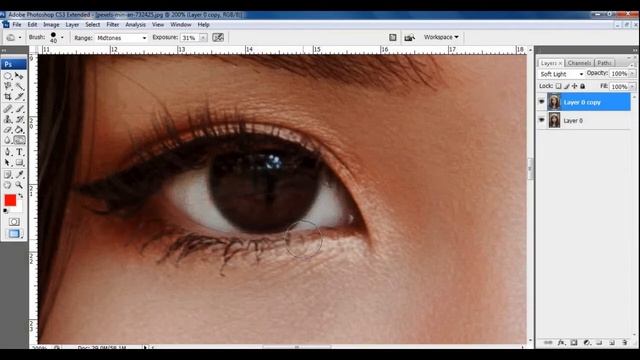This screenshot has width=640, height=360.
Task: Open the Filter menu
Action: click(x=113, y=24)
